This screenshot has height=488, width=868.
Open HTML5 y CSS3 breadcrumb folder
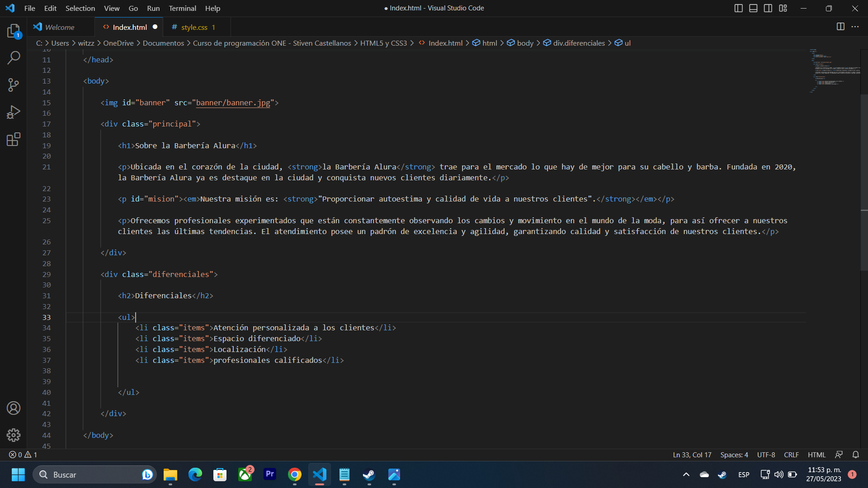383,43
